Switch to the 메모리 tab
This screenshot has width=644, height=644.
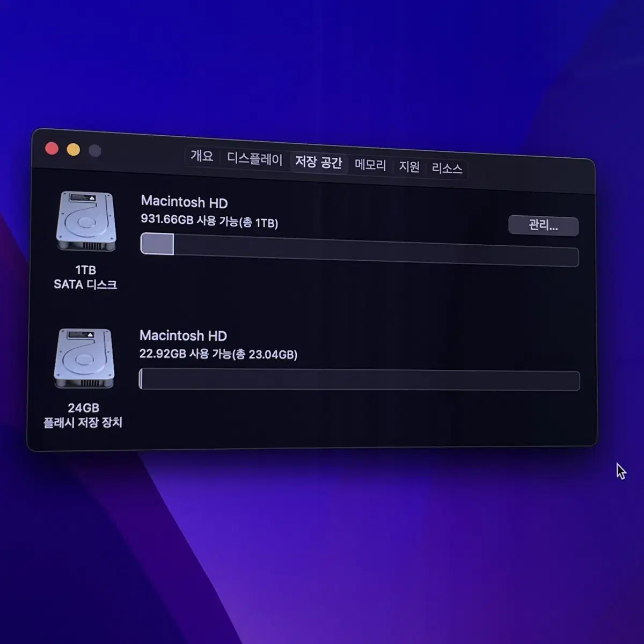click(x=370, y=165)
